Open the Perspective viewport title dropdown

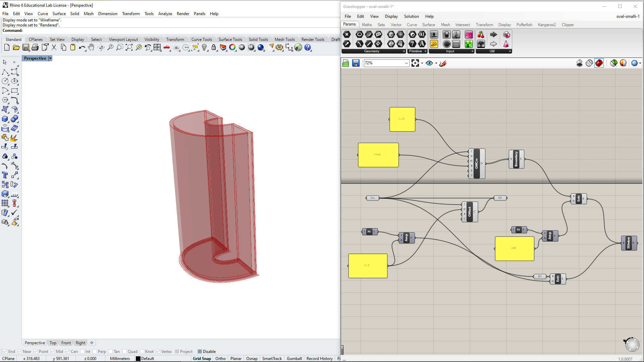50,58
